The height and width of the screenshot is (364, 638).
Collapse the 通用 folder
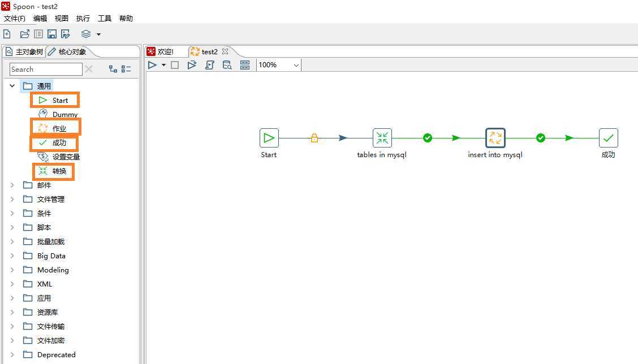click(12, 86)
